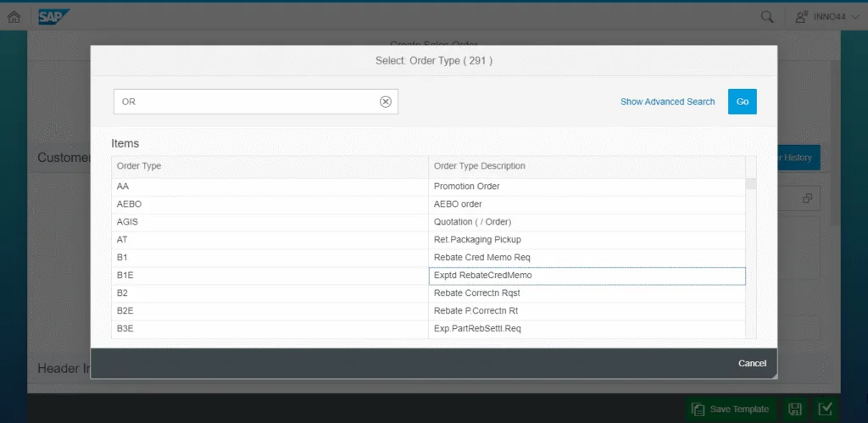Click AEBO order description
The image size is (868, 423).
(x=458, y=204)
